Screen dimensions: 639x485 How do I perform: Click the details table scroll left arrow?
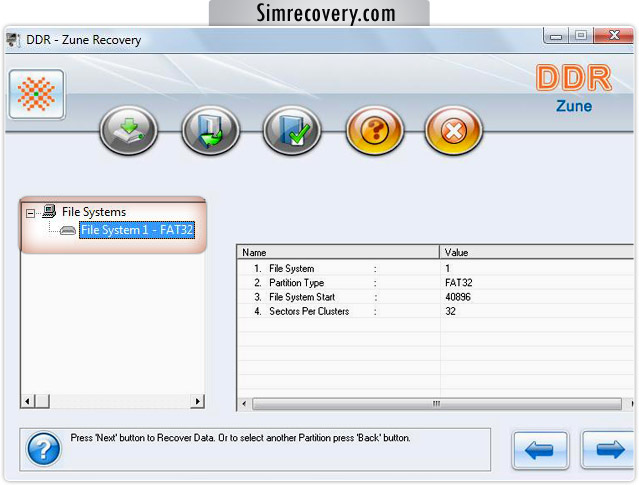pyautogui.click(x=244, y=404)
